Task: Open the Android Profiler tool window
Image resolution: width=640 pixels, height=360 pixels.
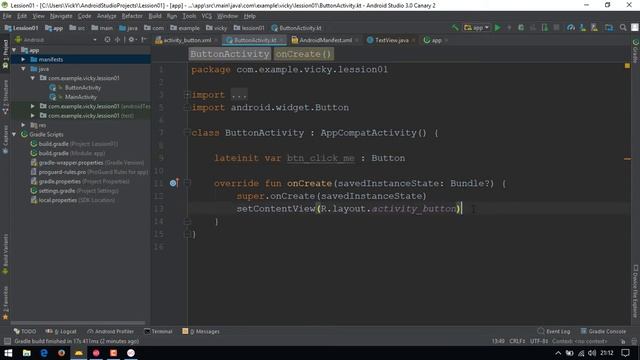Action: click(111, 331)
